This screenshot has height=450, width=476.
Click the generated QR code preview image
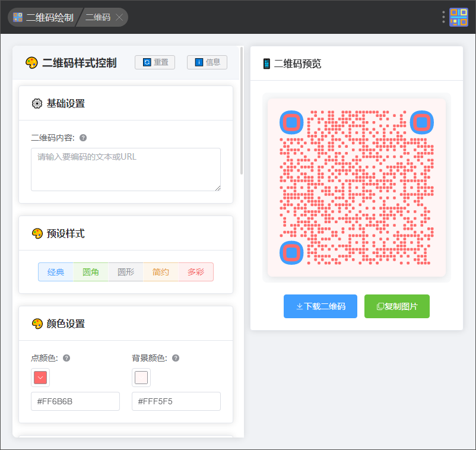pos(357,188)
